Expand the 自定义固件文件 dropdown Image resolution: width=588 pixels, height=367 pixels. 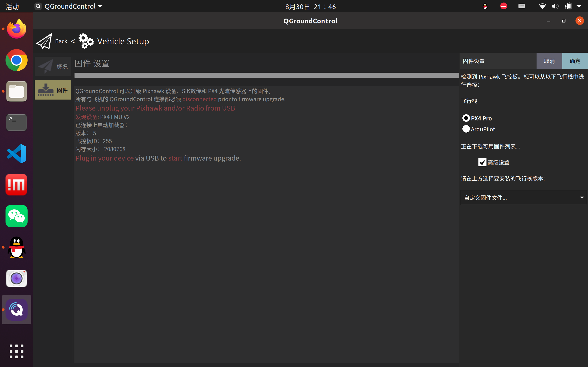click(523, 197)
